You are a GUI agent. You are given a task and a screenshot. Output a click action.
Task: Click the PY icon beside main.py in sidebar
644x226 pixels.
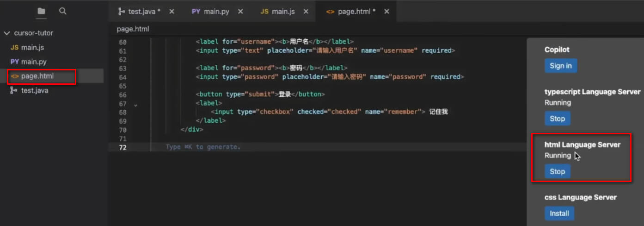pos(14,62)
